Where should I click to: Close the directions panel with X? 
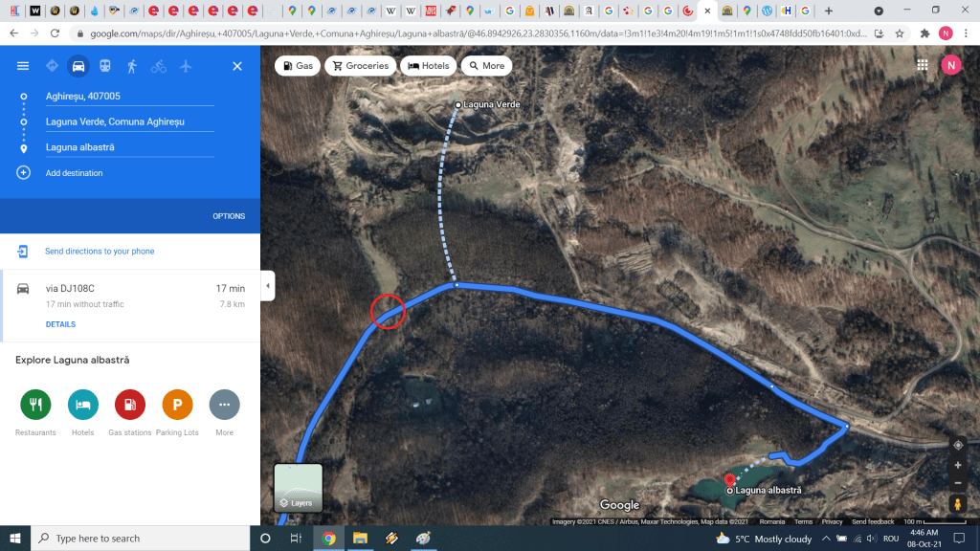237,66
